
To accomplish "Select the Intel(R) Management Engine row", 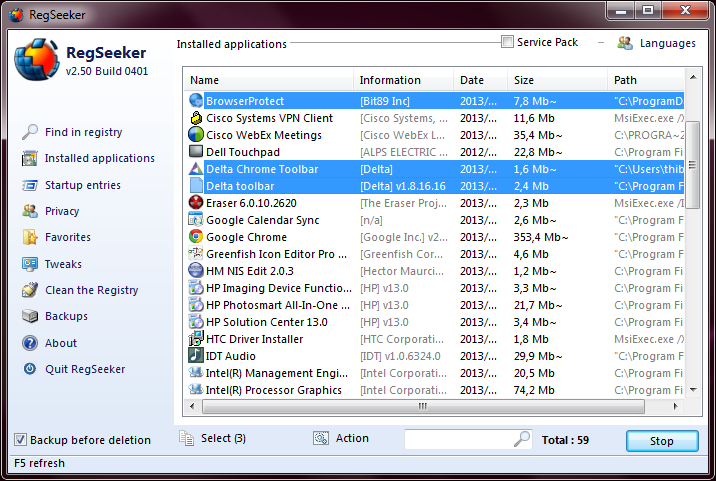I will pyautogui.click(x=435, y=373).
